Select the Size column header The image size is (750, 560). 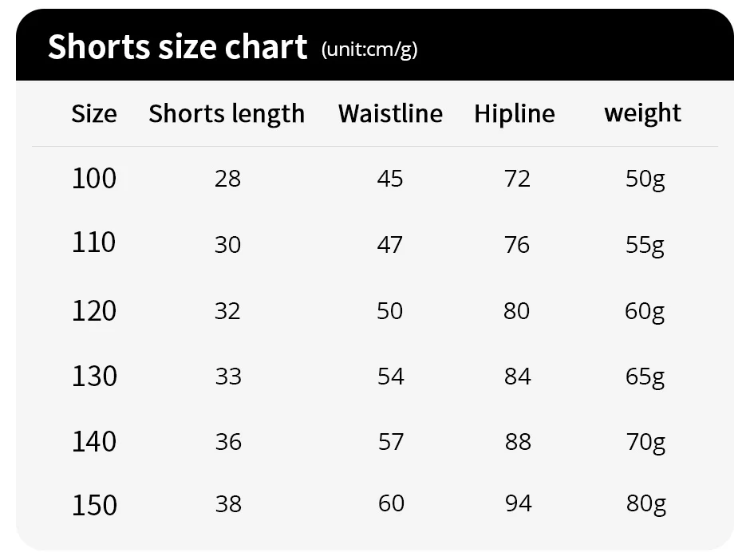coord(94,114)
